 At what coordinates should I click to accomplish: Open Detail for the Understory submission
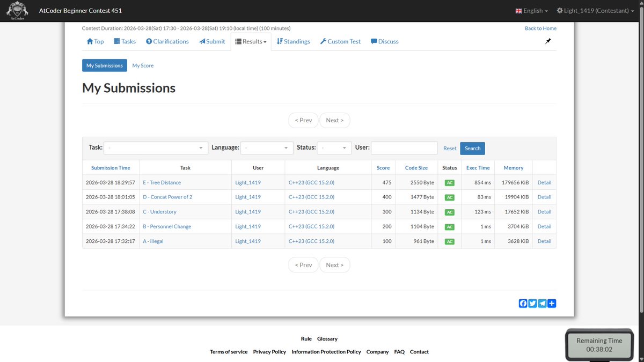click(x=544, y=212)
